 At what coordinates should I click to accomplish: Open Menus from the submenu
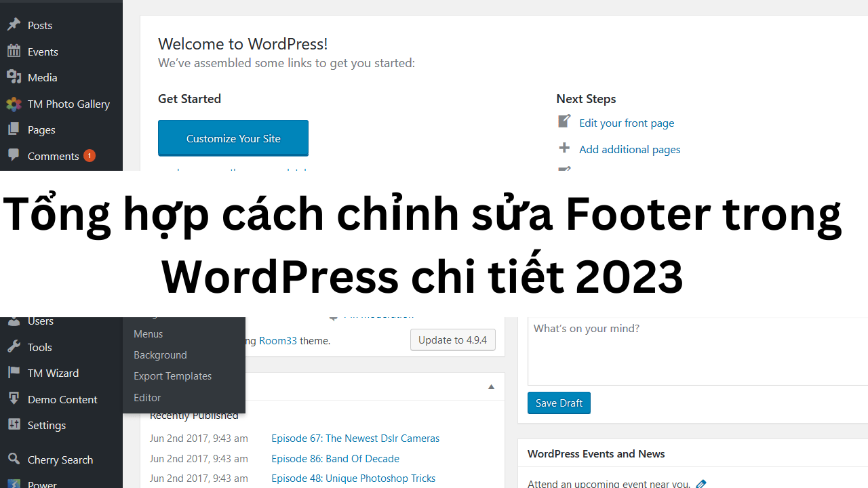[x=148, y=333]
